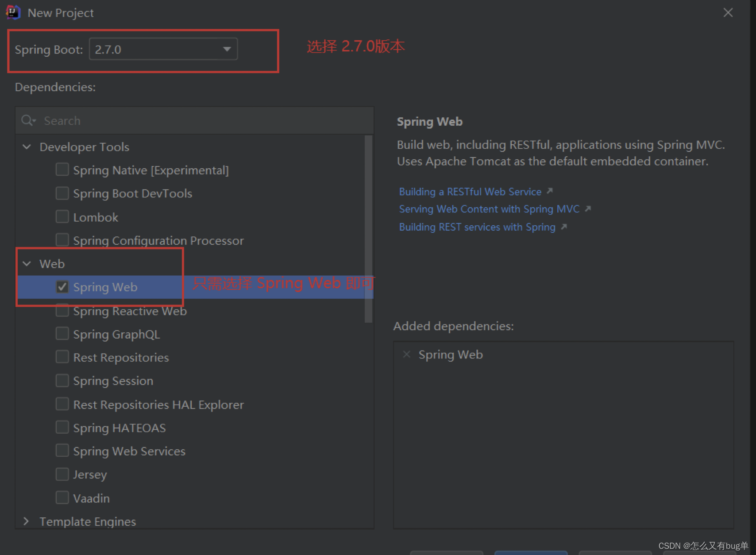Image resolution: width=756 pixels, height=555 pixels.
Task: Click the dependency list scrollbar
Action: point(368,229)
